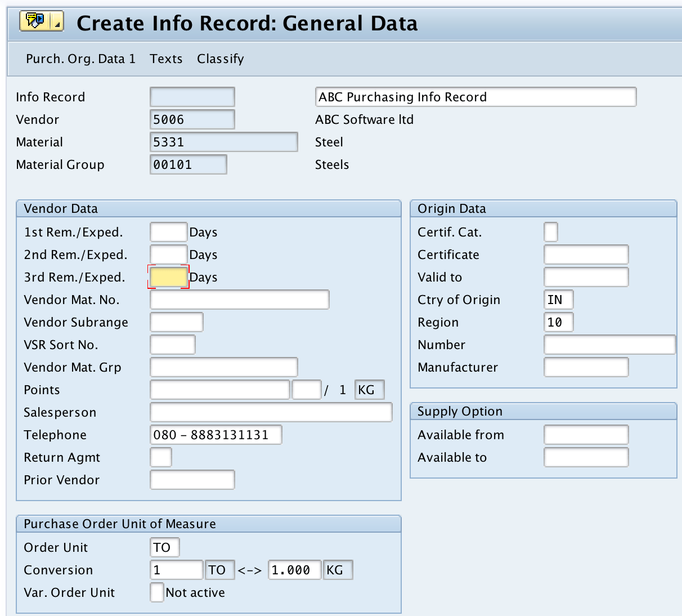Click the ABC Purchasing Info Record description field
Viewport: 682px width, 616px height.
(x=475, y=97)
